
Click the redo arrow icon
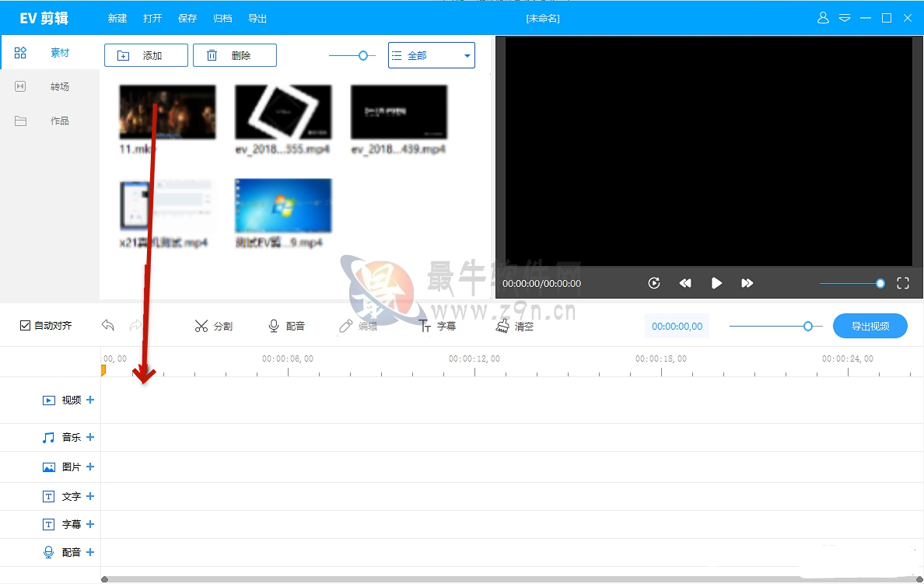pos(135,325)
